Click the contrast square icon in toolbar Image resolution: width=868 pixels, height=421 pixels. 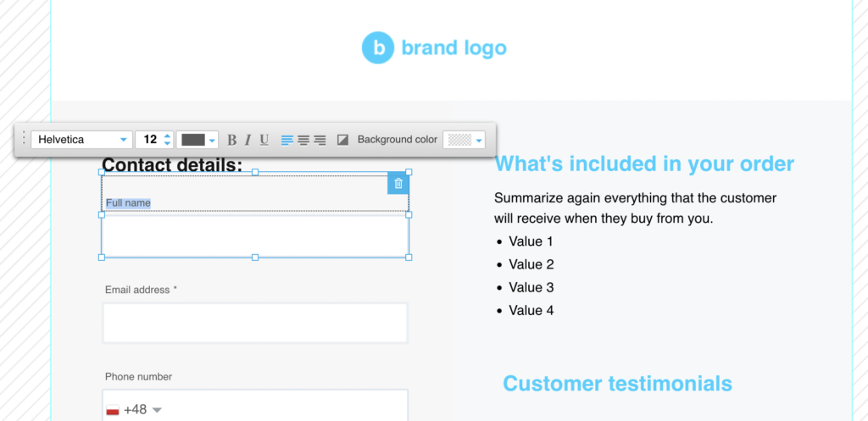tap(342, 140)
